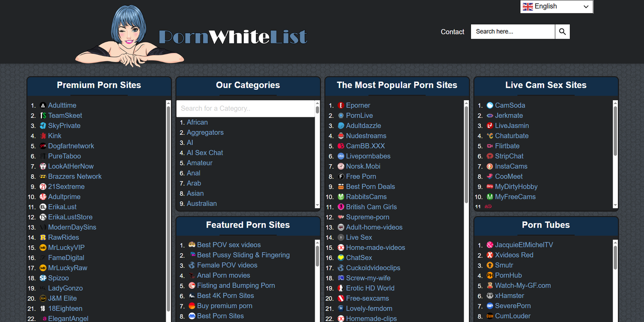Open the Free Porn link
Screen dimensions: 644x322
coord(361,176)
